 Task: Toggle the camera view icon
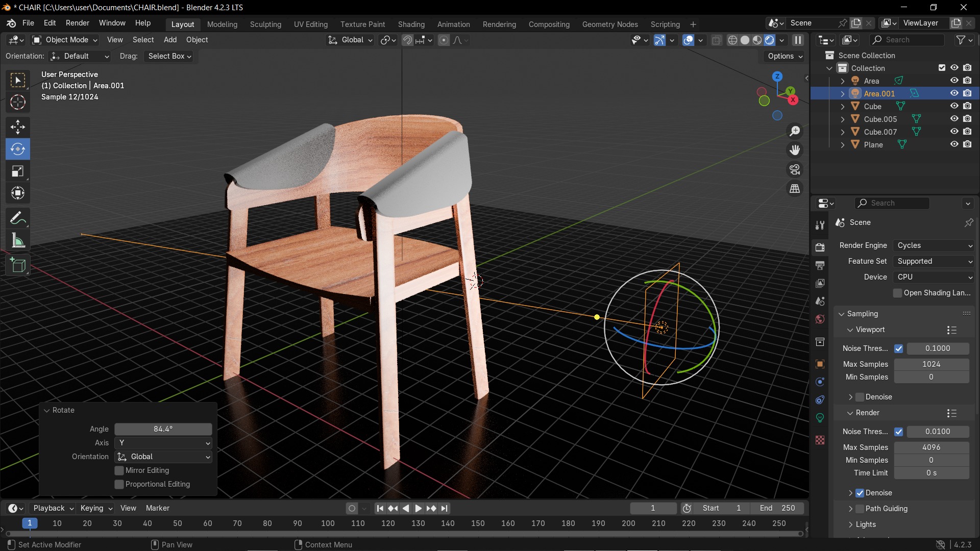tap(795, 169)
